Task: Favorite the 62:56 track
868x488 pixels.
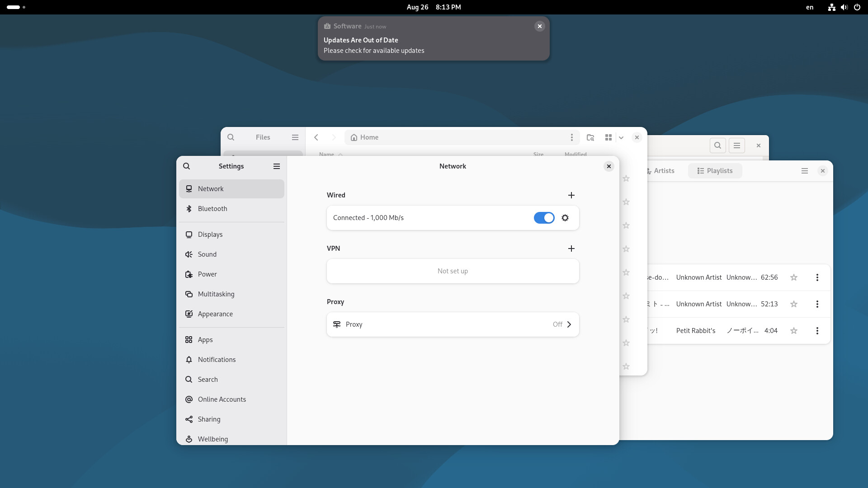Action: click(794, 277)
